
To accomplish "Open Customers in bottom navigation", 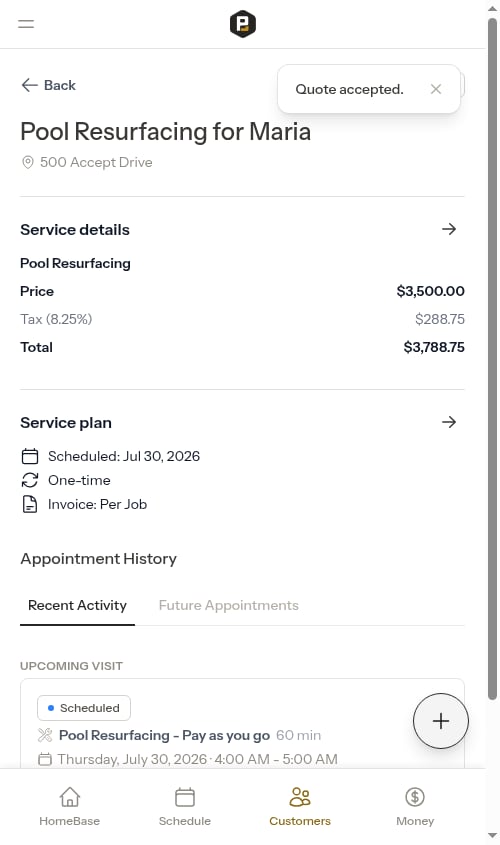I will point(300,806).
